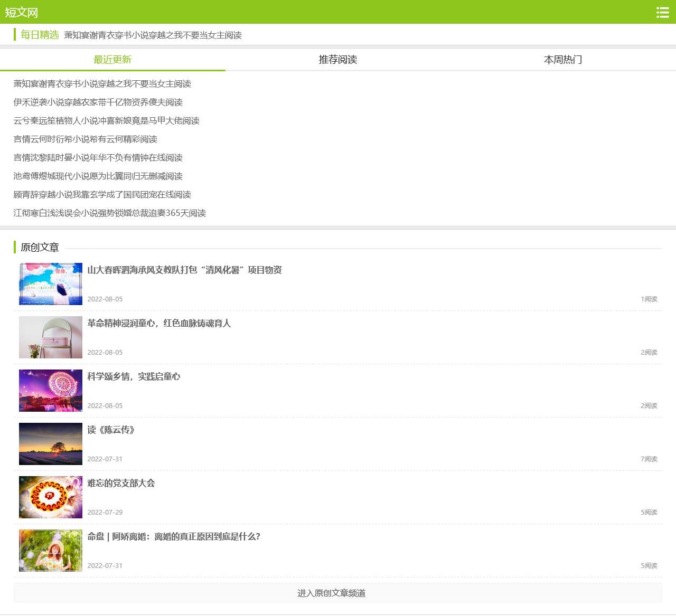Open 云兮秦远笙植物人小说 article link
Image resolution: width=676 pixels, height=616 pixels.
107,121
